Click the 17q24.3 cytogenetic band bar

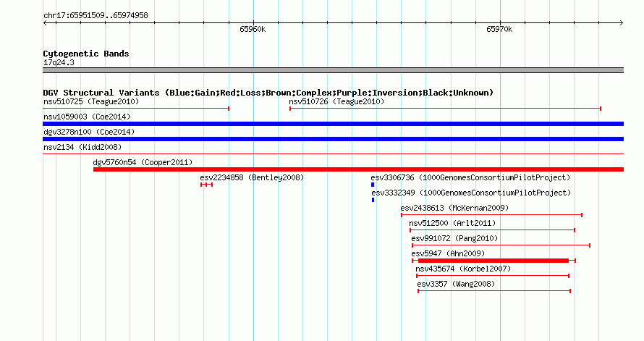[x=333, y=70]
